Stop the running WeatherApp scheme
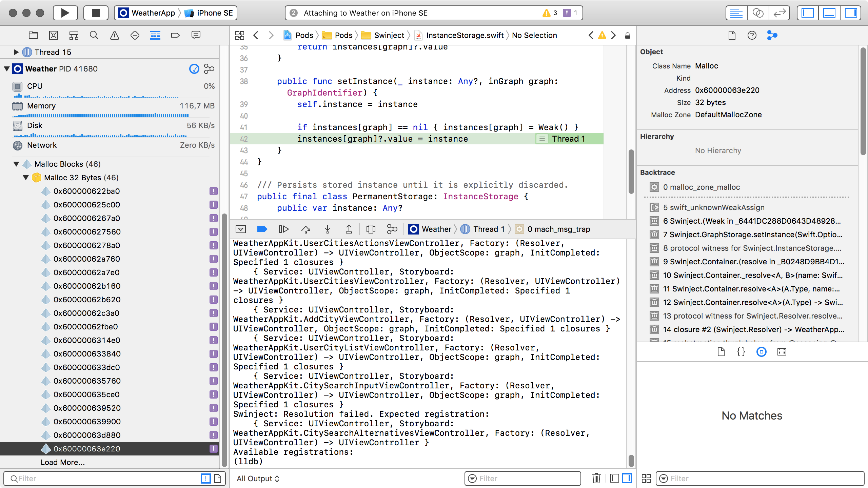This screenshot has width=868, height=488. point(96,13)
